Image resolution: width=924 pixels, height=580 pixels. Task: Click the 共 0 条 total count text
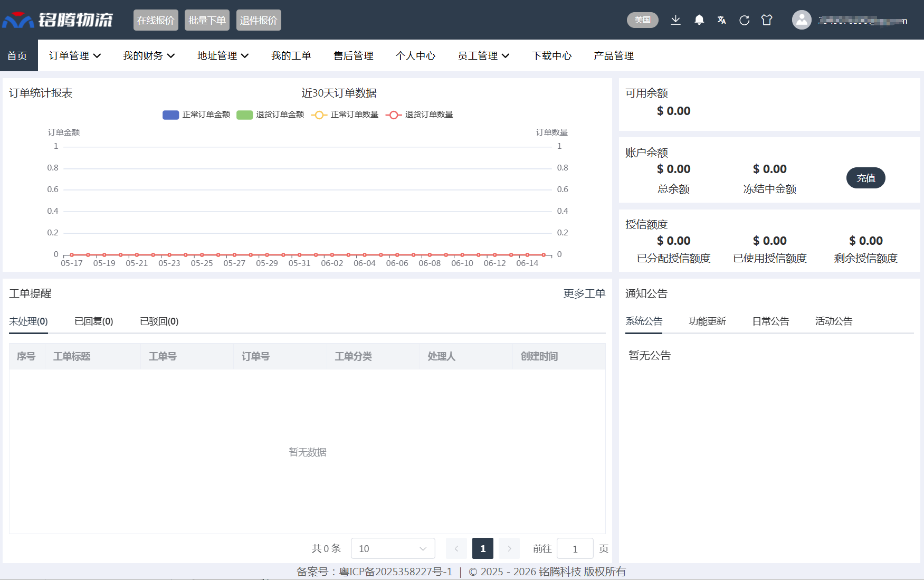(x=326, y=548)
